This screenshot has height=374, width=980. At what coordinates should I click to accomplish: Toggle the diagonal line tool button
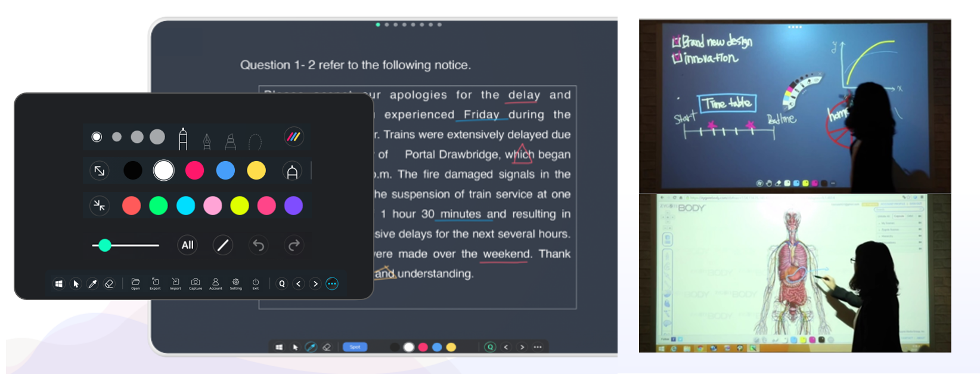tap(223, 245)
